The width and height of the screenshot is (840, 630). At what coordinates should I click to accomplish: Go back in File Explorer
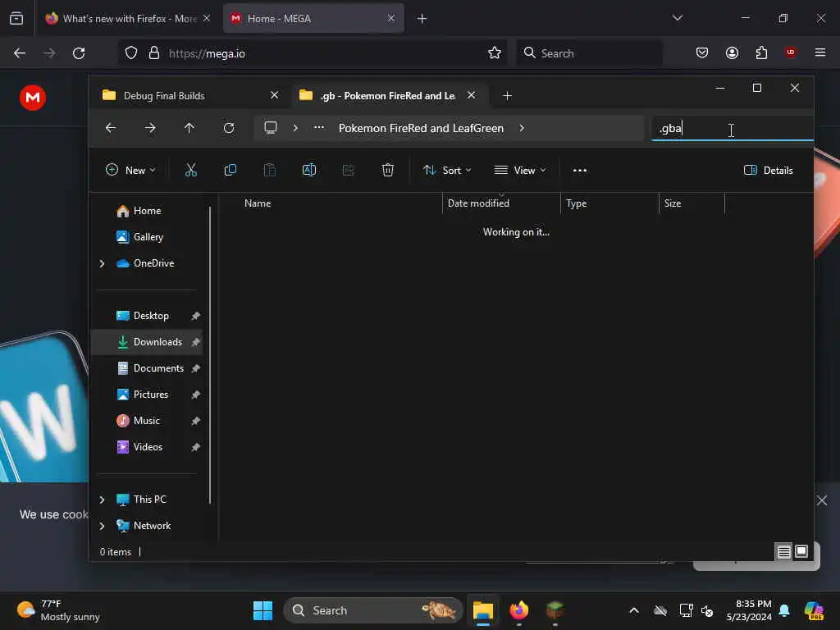111,128
